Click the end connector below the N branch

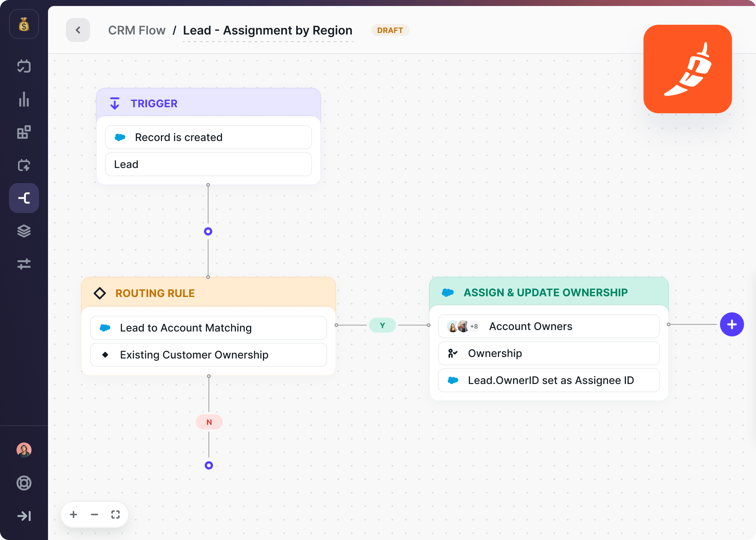coord(209,465)
